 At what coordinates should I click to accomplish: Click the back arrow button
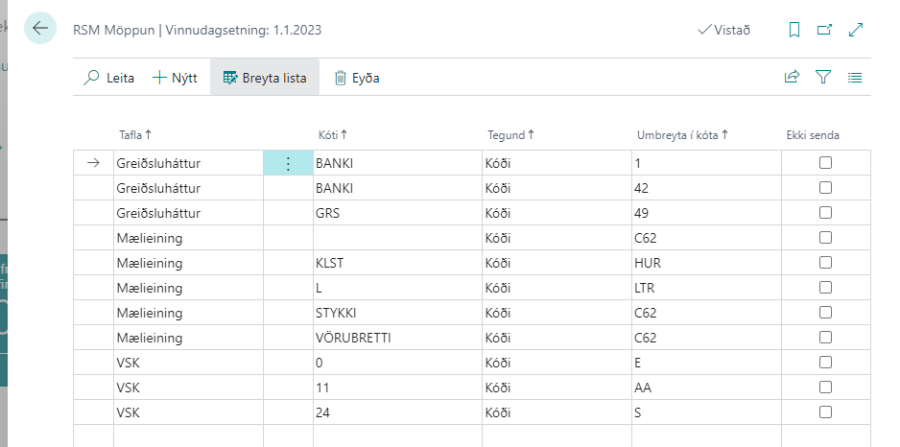pos(40,29)
